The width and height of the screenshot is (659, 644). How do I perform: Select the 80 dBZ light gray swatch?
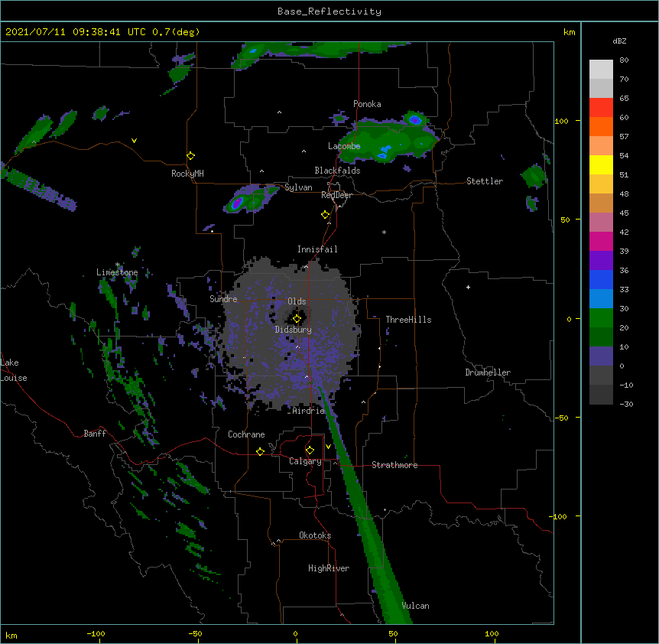pos(601,70)
